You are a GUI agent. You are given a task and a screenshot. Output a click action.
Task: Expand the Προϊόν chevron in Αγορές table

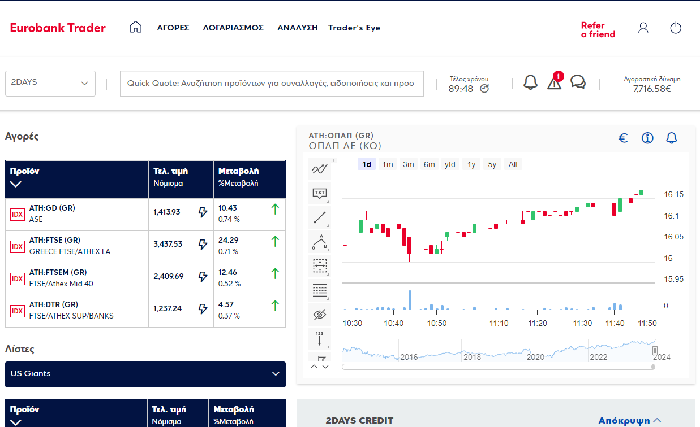pos(16,184)
